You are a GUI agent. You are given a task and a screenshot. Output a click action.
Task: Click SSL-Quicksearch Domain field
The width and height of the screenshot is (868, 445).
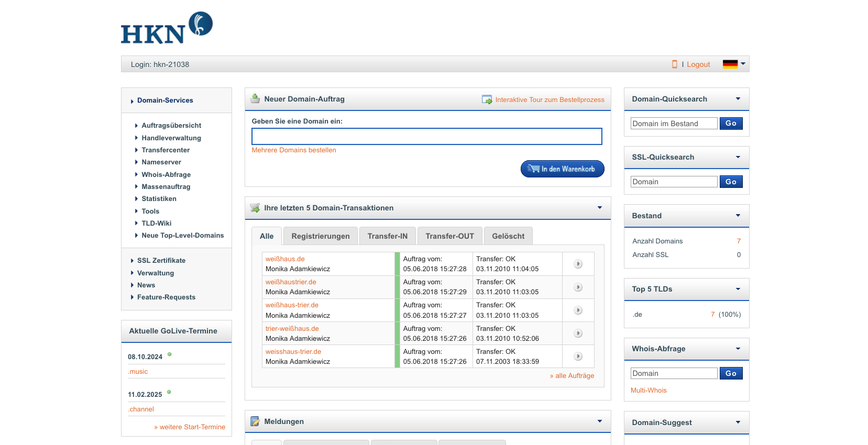pyautogui.click(x=674, y=182)
